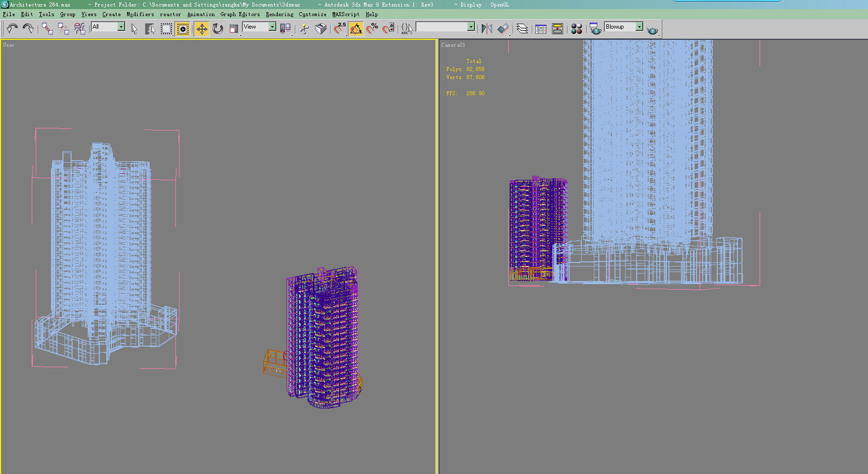Open the Reference Coordinate System dropdown labeled View
This screenshot has width=868, height=474.
point(273,26)
